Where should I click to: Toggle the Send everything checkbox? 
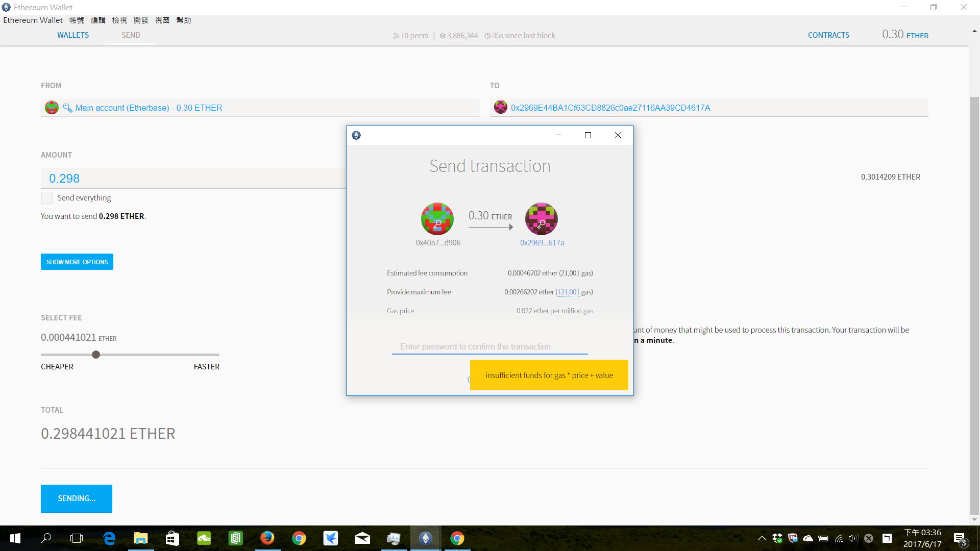pyautogui.click(x=46, y=197)
